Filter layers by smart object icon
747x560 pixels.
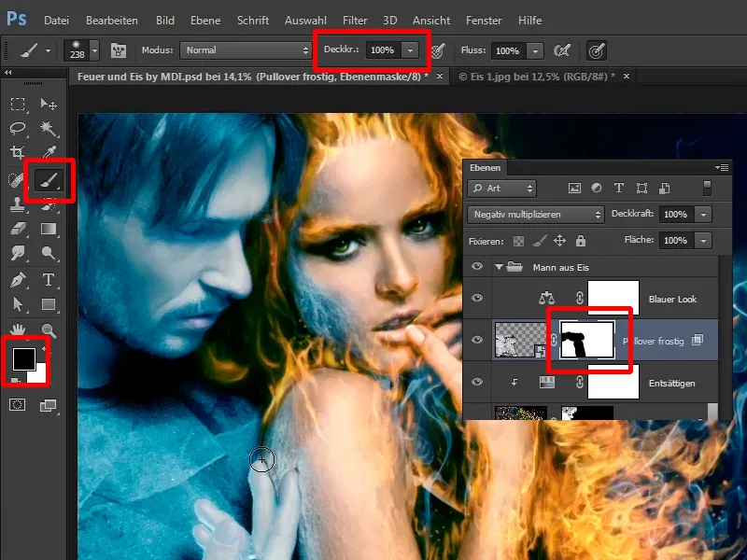click(665, 189)
